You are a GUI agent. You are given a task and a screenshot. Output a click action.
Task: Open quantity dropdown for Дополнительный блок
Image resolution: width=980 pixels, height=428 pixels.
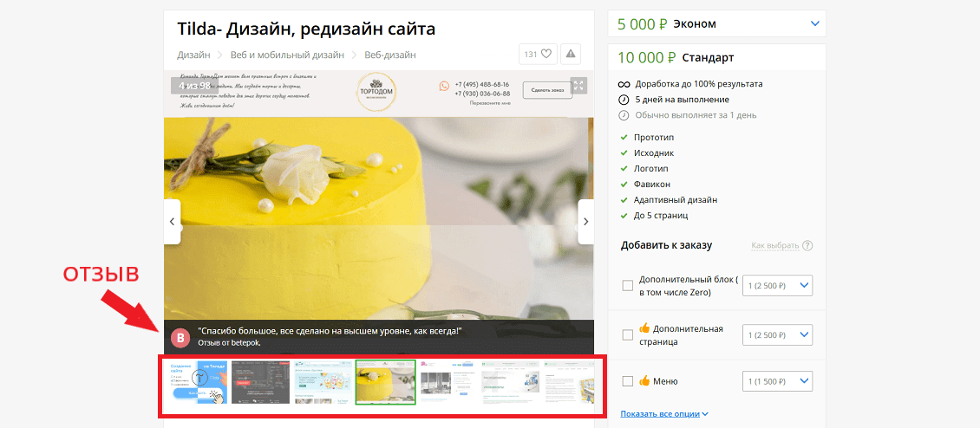(778, 286)
